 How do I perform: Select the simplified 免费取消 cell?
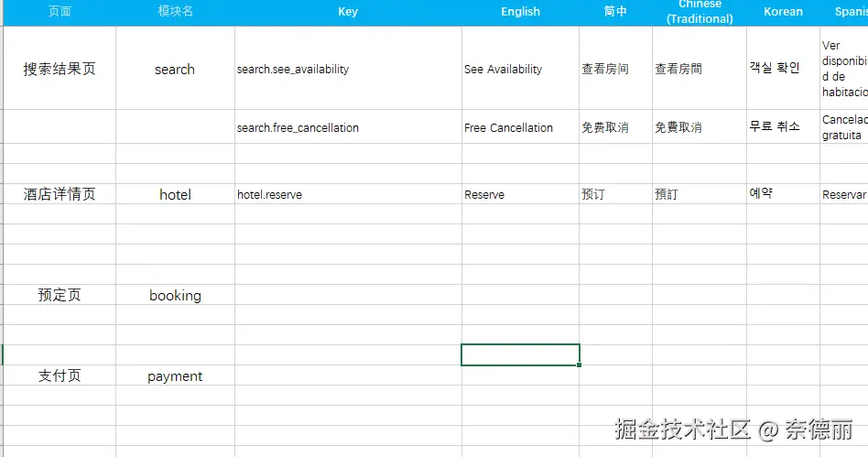pos(615,127)
